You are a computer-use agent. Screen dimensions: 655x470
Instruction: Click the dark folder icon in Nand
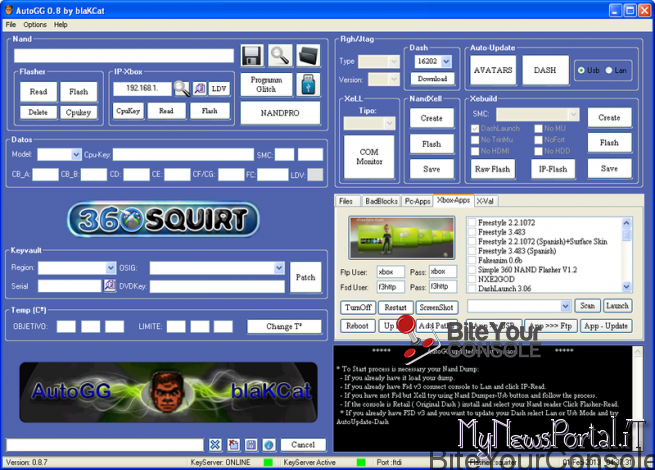(x=308, y=56)
